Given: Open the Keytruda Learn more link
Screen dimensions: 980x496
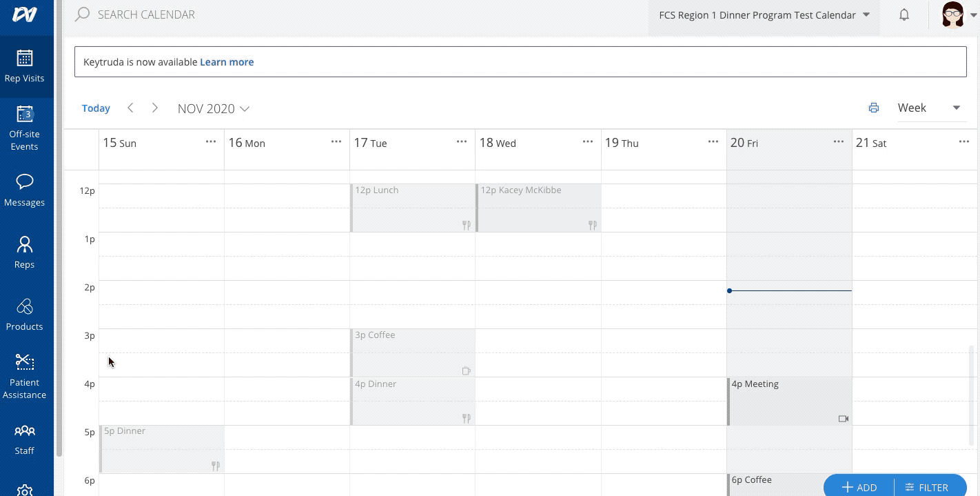Looking at the screenshot, I should point(227,61).
